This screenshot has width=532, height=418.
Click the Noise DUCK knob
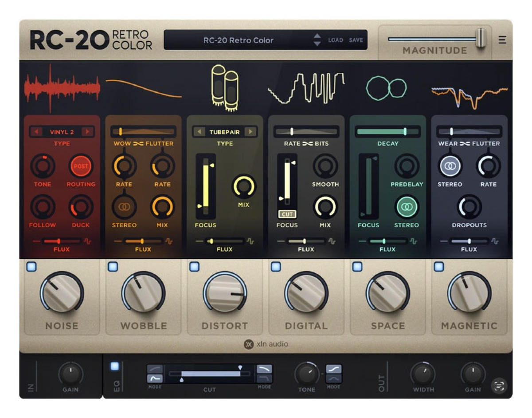pyautogui.click(x=81, y=207)
